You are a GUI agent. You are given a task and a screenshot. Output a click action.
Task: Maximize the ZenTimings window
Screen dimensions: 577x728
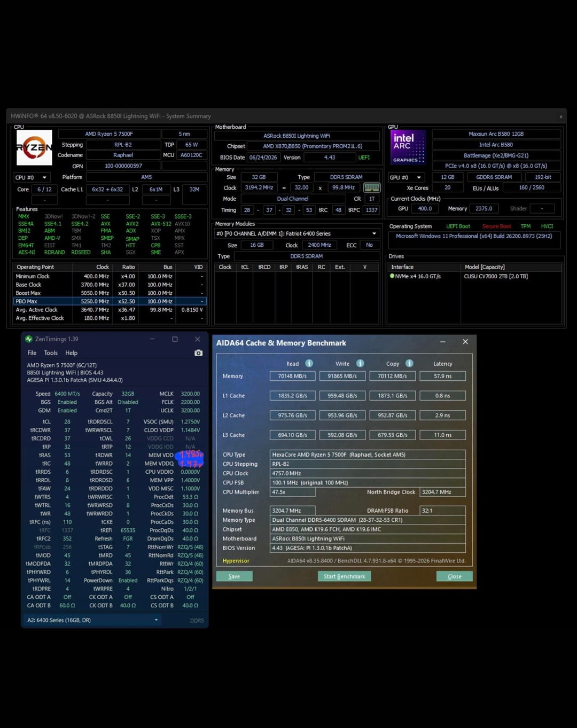175,339
